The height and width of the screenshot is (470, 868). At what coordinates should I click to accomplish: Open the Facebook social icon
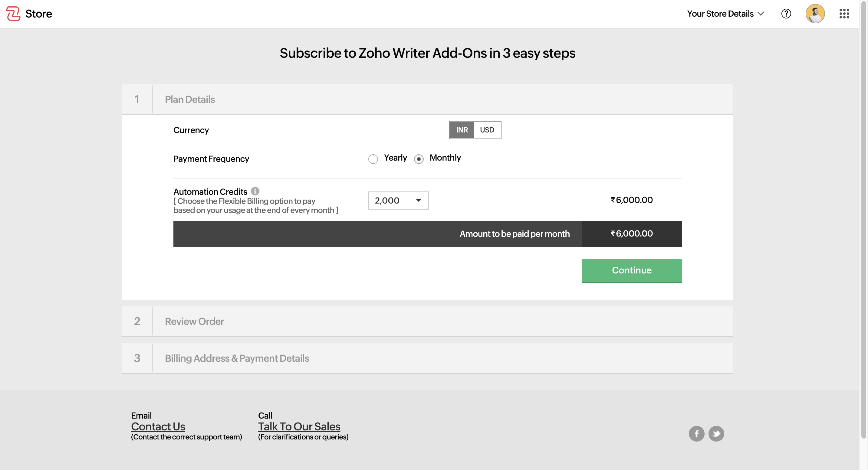[696, 434]
